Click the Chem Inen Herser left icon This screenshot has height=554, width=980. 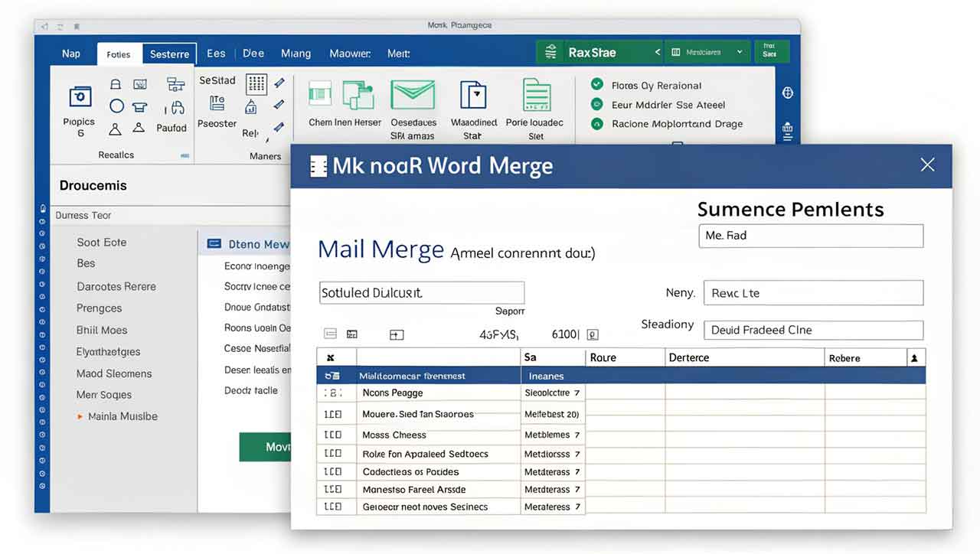point(318,95)
